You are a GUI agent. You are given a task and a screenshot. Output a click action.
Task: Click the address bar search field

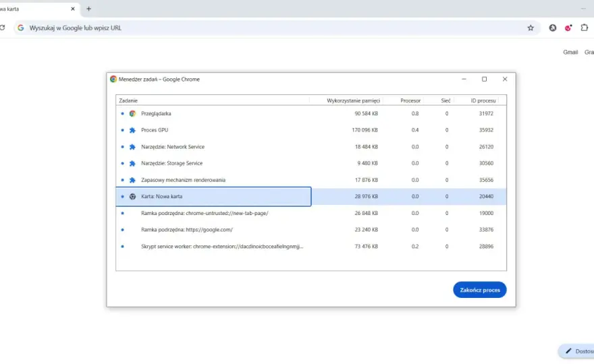pyautogui.click(x=277, y=28)
